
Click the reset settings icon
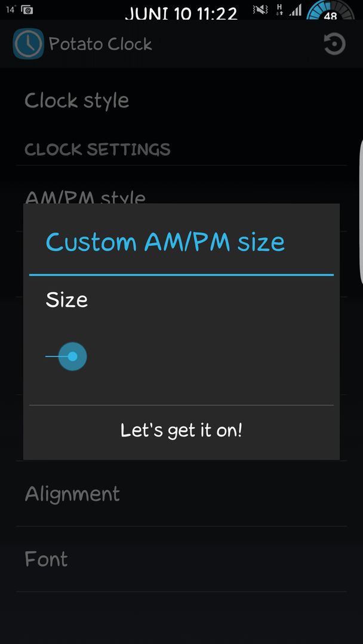(x=334, y=44)
